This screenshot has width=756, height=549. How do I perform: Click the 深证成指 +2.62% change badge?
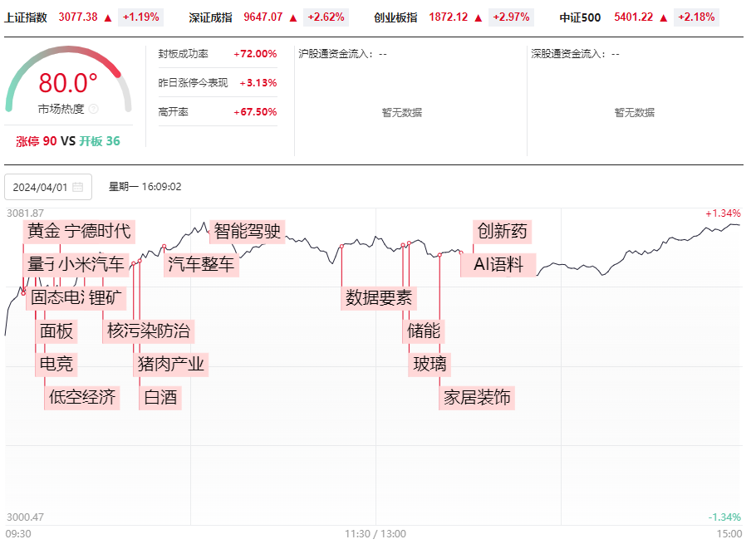(326, 17)
